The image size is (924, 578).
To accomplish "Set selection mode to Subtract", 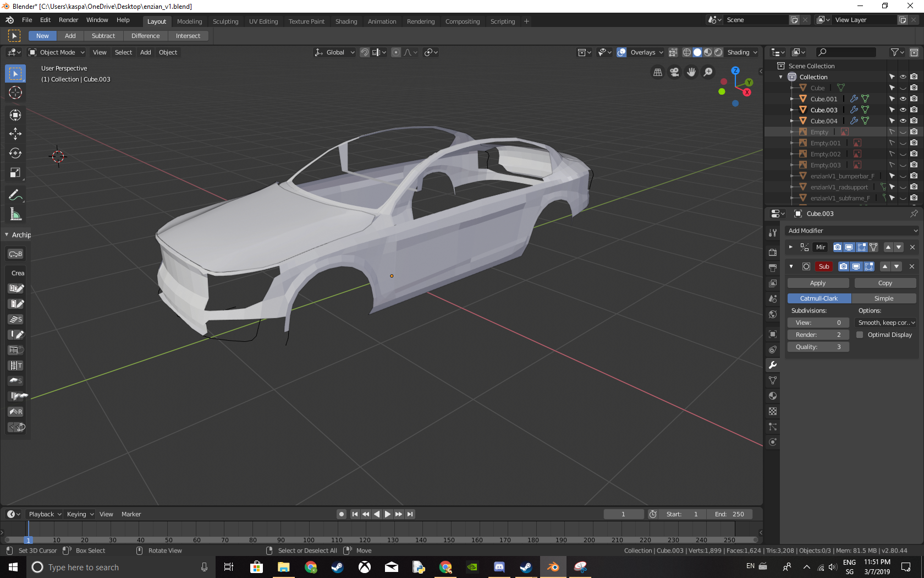I will click(x=103, y=36).
